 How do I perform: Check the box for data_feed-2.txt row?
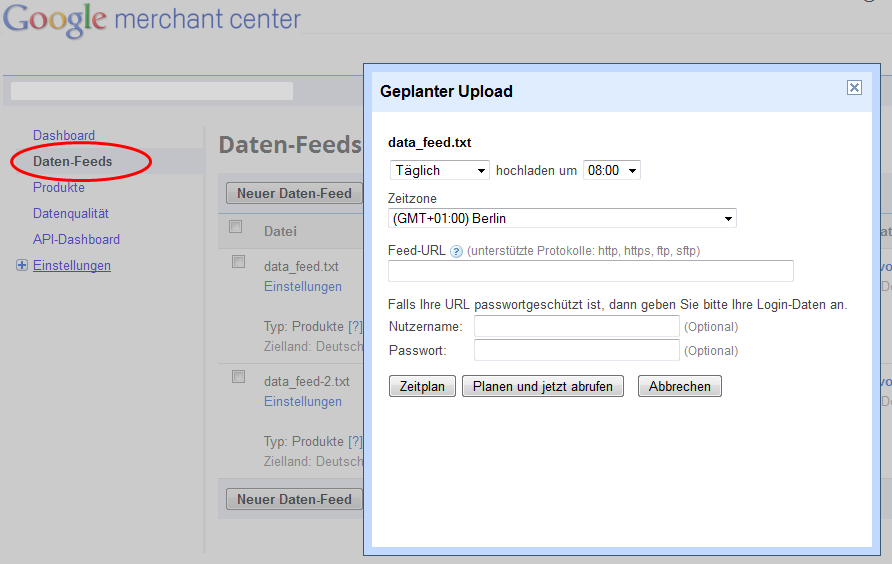238,377
